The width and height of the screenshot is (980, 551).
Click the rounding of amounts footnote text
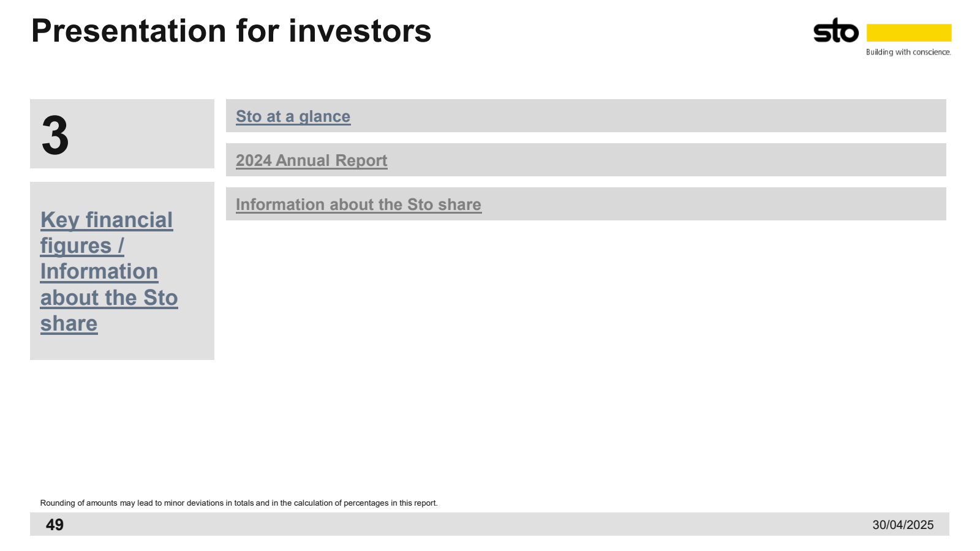click(x=239, y=503)
